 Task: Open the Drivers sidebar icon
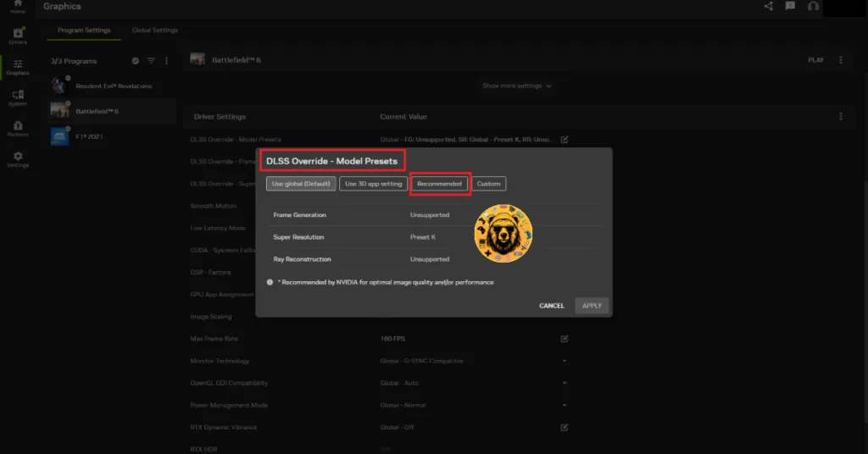(x=18, y=36)
